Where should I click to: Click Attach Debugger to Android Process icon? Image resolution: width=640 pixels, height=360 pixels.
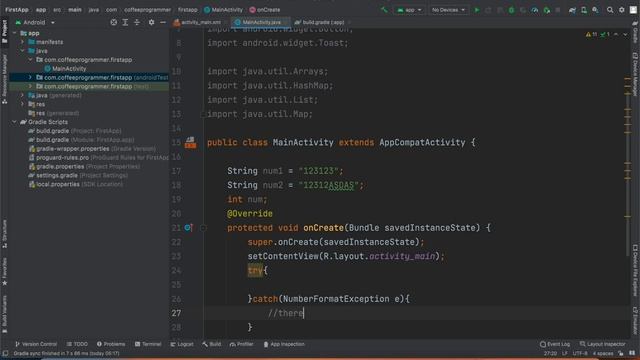pyautogui.click(x=547, y=10)
